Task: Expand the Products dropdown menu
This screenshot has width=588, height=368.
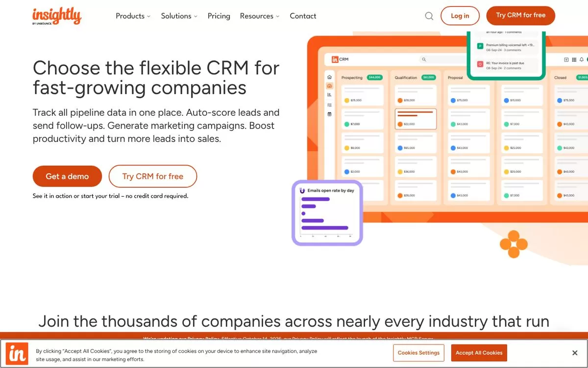Action: tap(133, 16)
